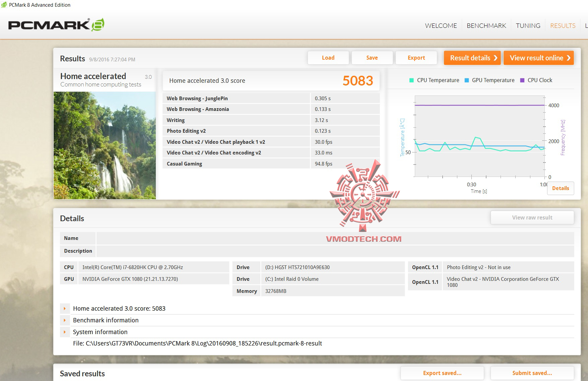
Task: Click Export saved button
Action: click(x=442, y=373)
